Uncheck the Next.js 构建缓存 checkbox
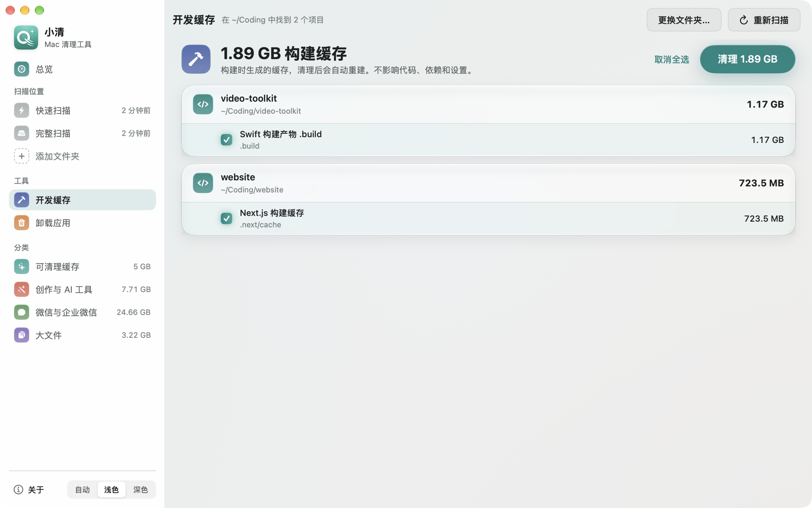 click(227, 218)
